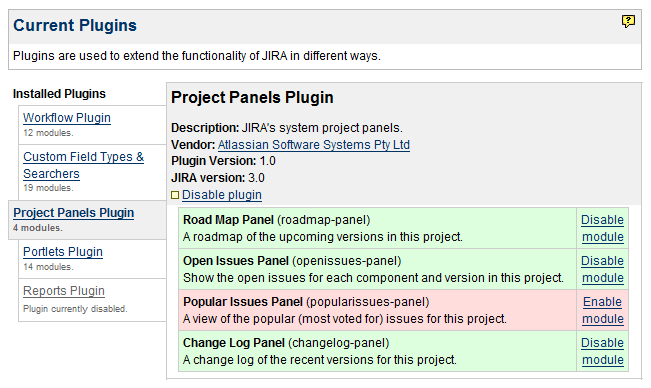Open the Workflow Plugin link
651x388 pixels.
[x=67, y=118]
